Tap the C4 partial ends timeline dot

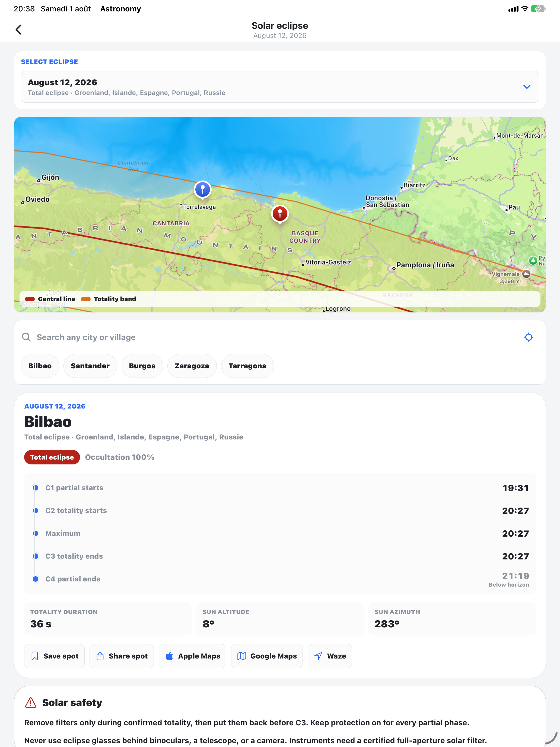[36, 579]
